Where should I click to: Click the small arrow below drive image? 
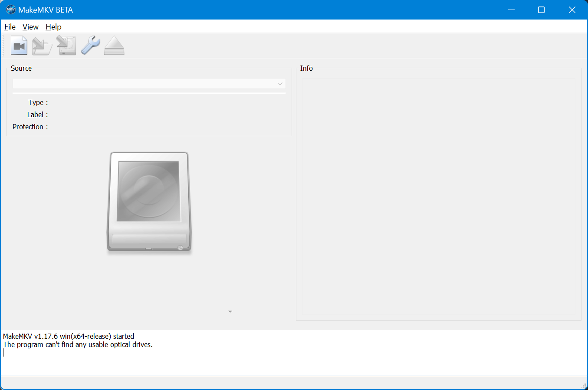pos(230,311)
